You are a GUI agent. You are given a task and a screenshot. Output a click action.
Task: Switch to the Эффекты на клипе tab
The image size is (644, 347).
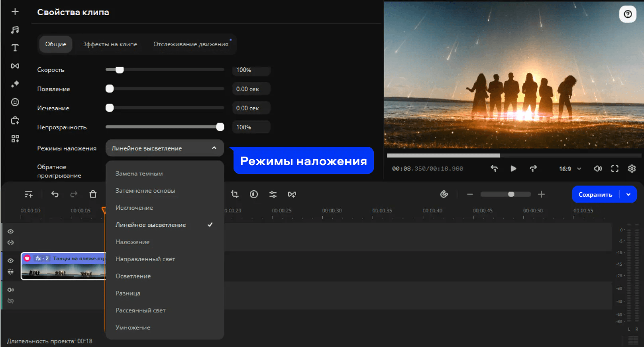110,44
